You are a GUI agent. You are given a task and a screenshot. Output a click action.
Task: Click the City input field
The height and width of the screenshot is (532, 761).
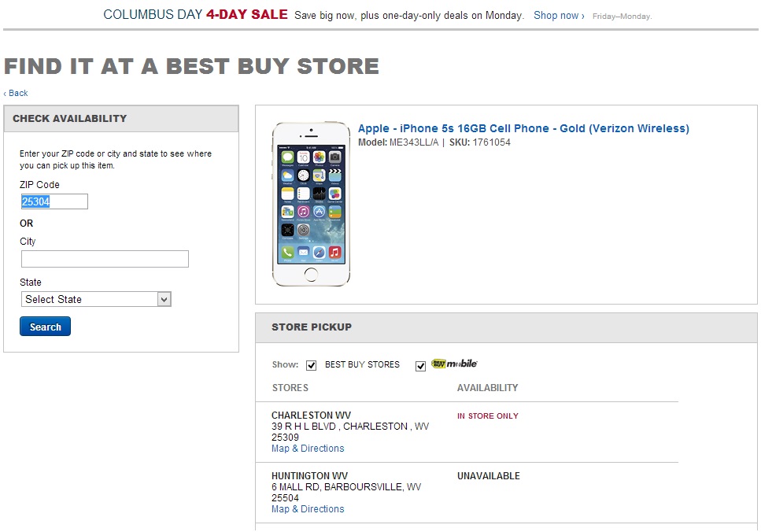pyautogui.click(x=105, y=259)
